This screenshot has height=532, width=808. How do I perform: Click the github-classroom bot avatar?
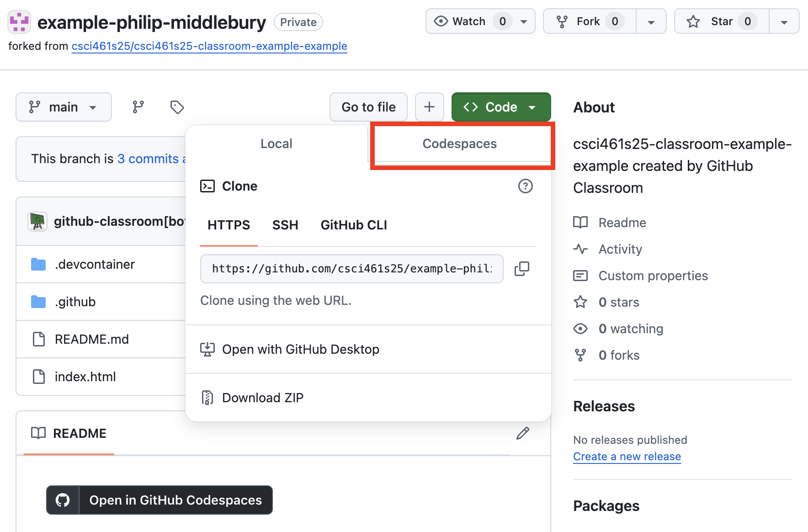point(37,222)
